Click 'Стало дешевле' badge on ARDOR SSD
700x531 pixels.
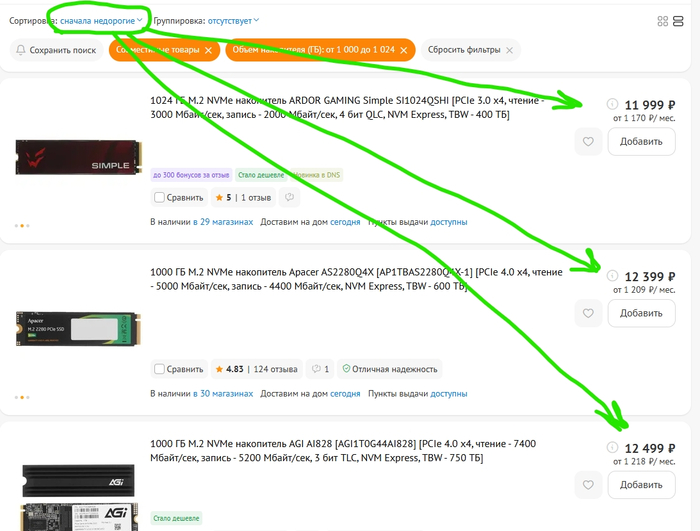[x=261, y=175]
